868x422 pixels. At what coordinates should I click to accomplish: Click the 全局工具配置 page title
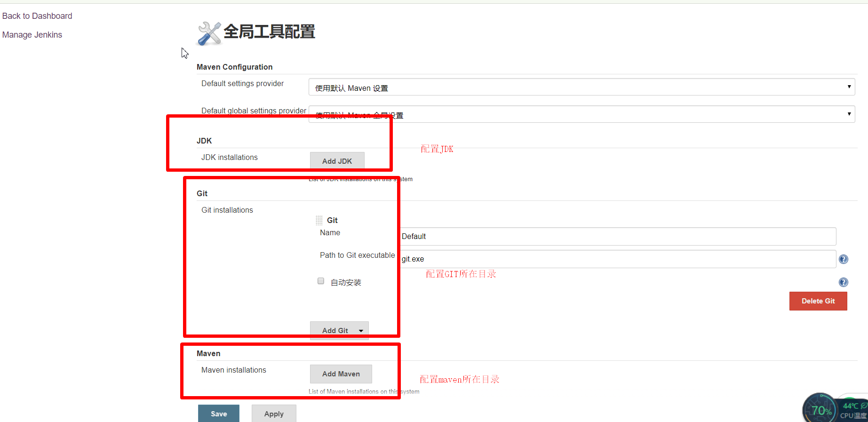coord(269,32)
